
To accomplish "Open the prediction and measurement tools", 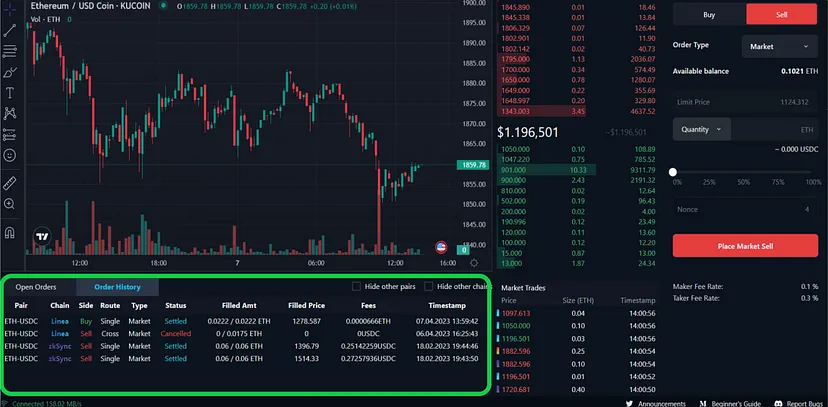I will 10,135.
